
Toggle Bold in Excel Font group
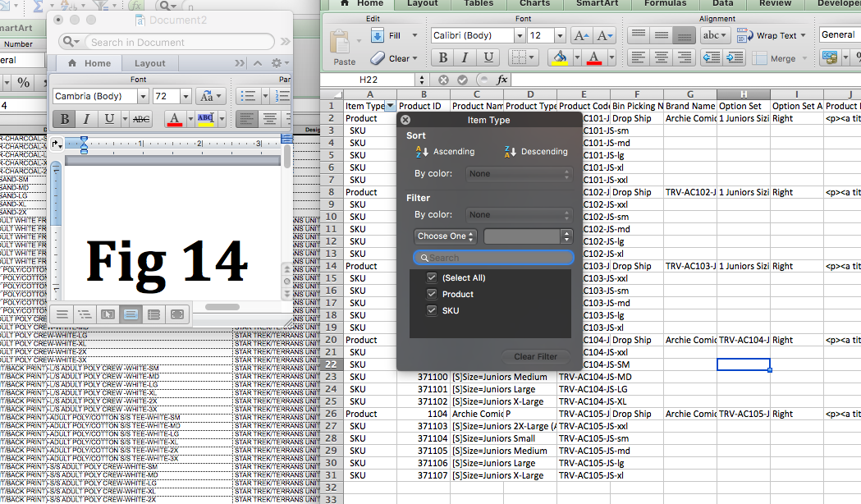443,57
